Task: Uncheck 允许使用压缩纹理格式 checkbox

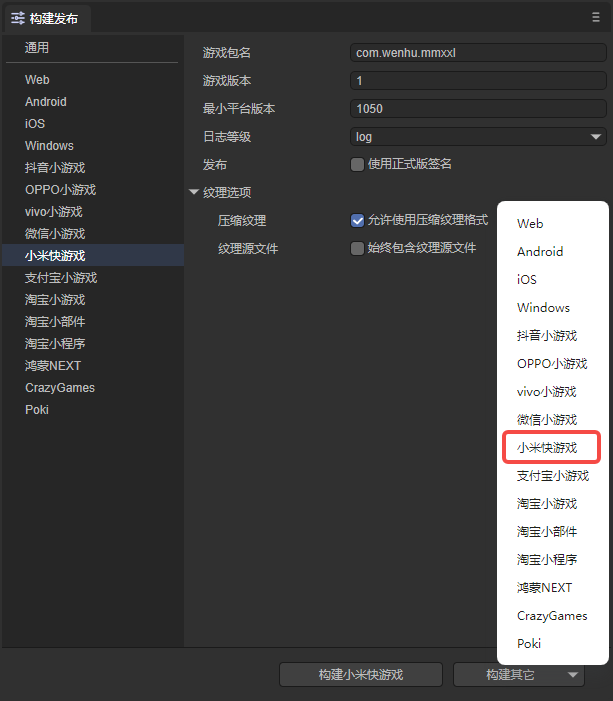Action: [x=357, y=221]
